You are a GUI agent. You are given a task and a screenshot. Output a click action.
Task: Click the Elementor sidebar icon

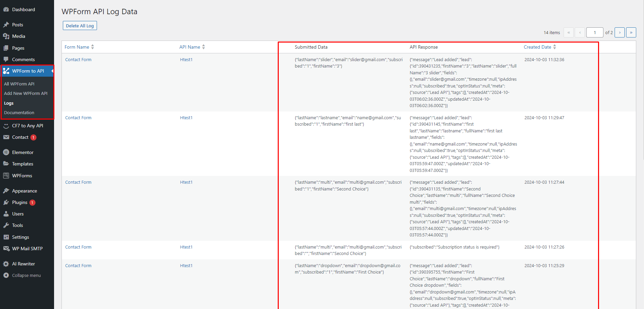(x=6, y=152)
